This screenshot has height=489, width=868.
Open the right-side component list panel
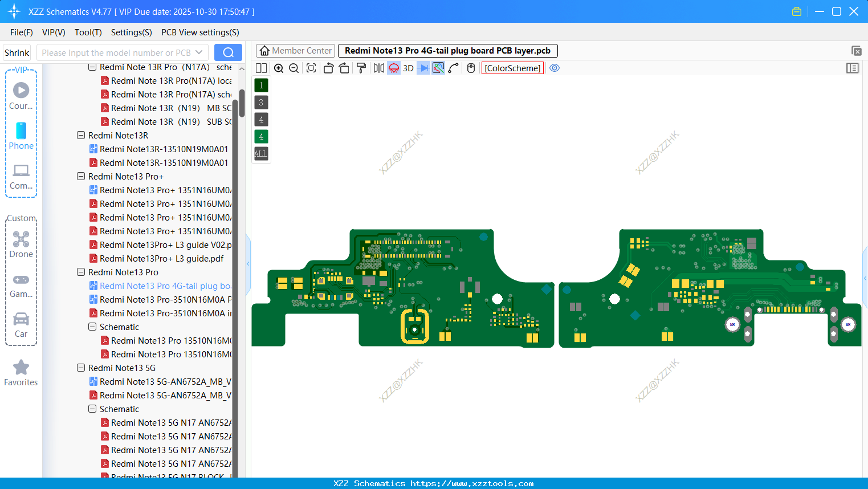coord(853,68)
